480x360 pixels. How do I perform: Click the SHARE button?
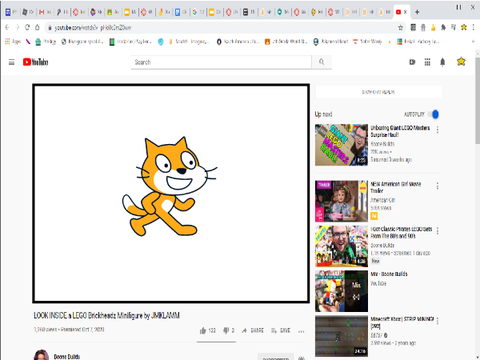click(253, 330)
